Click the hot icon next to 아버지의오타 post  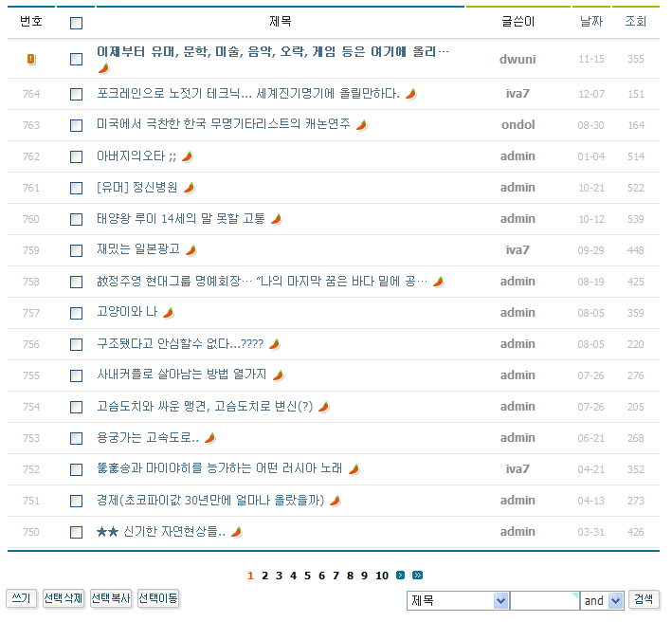[x=187, y=156]
